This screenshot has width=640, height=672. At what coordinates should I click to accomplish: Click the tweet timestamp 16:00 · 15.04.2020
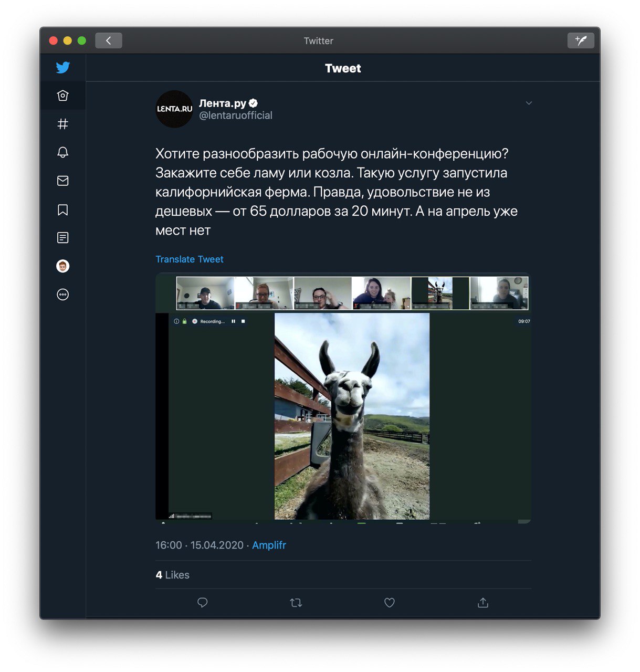(x=200, y=545)
